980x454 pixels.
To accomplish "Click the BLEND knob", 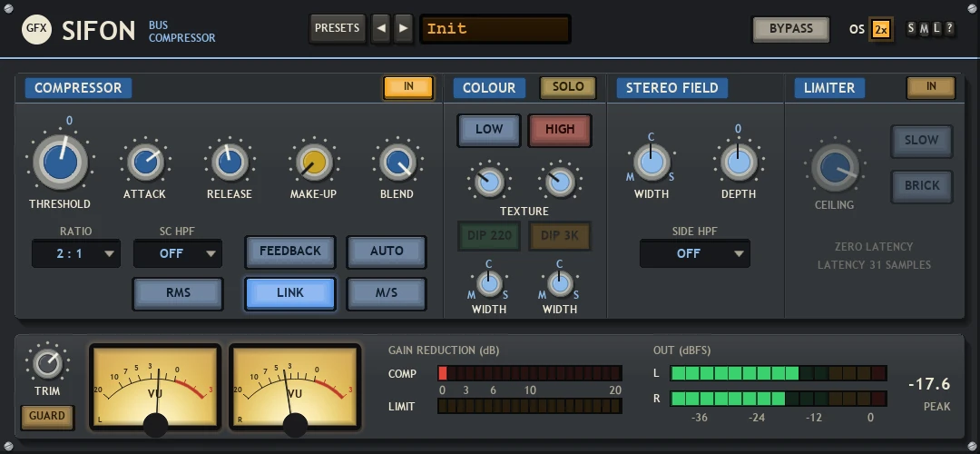I will pyautogui.click(x=397, y=162).
